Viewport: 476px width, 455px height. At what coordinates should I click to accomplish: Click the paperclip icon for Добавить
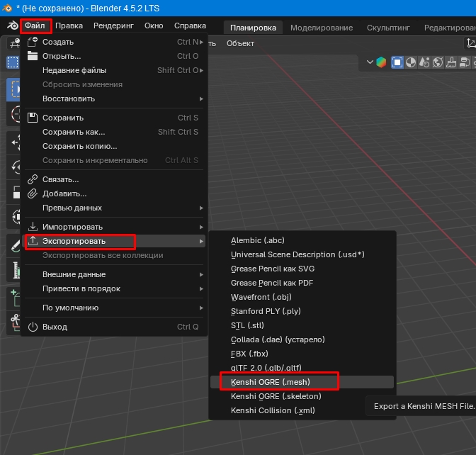coord(33,193)
